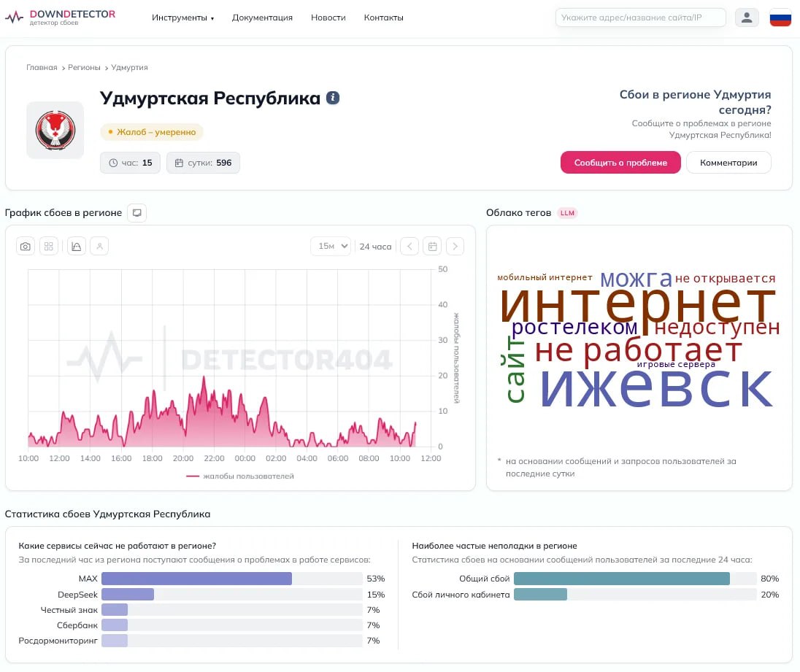Screen dimensions: 800x672
Task: Click the person icon in chart toolbar
Action: (x=99, y=247)
